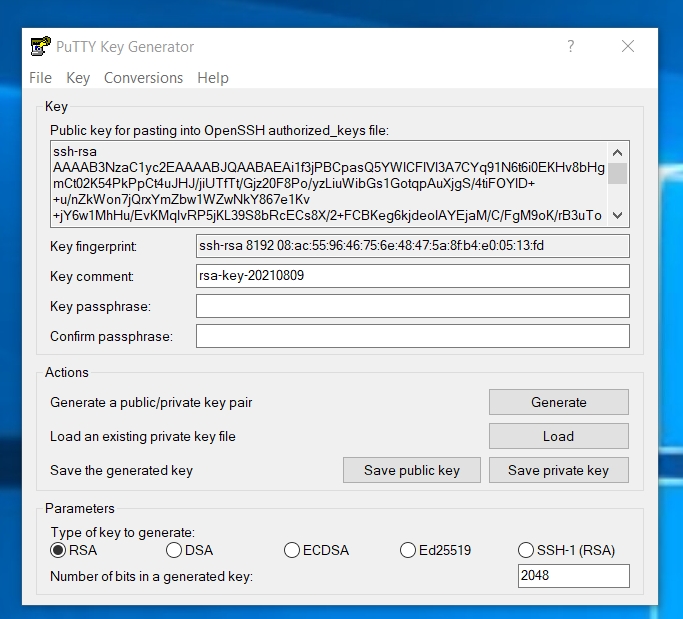The image size is (683, 619).
Task: Close the PuTTY Key Generator window
Action: (x=628, y=46)
